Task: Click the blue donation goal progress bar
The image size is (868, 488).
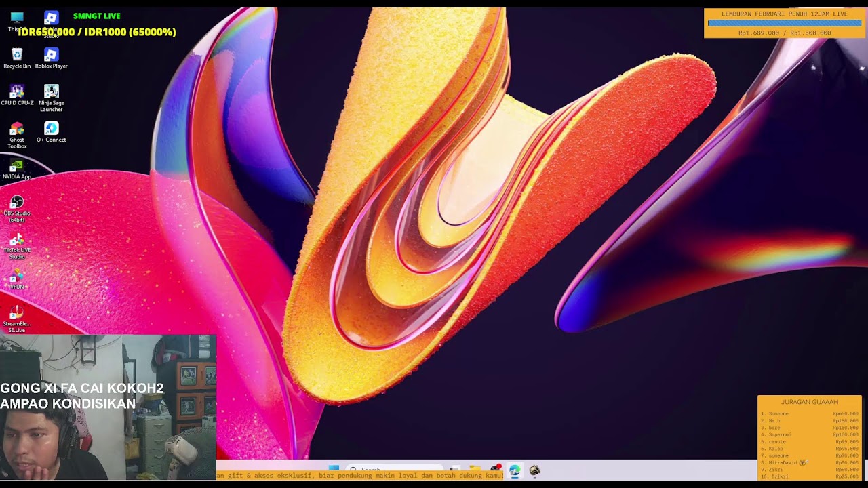Action: [785, 23]
